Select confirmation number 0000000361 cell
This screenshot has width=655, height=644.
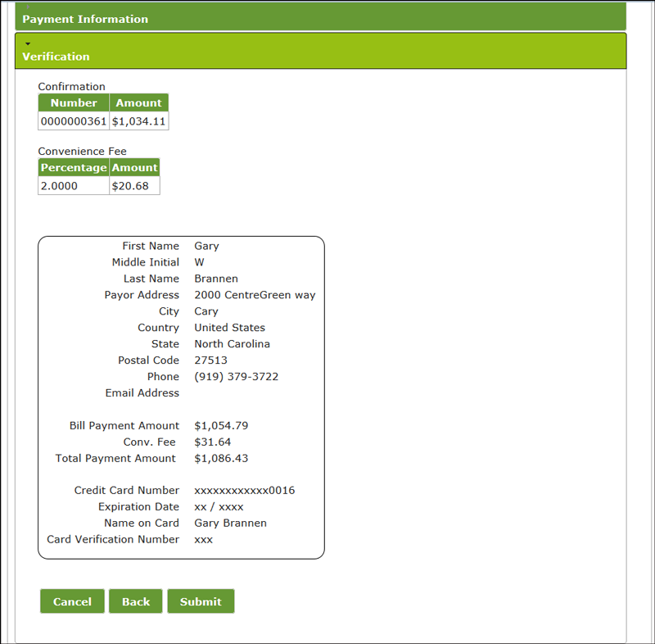coord(74,121)
